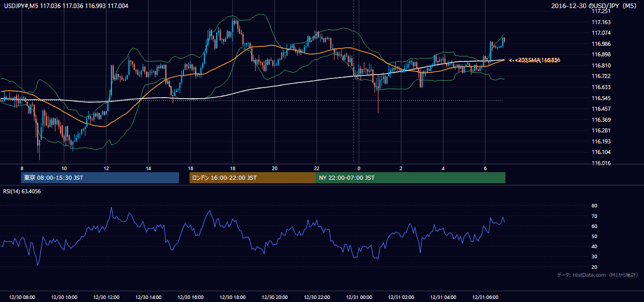
Task: Click price axis value 117.163
Action: [x=601, y=22]
